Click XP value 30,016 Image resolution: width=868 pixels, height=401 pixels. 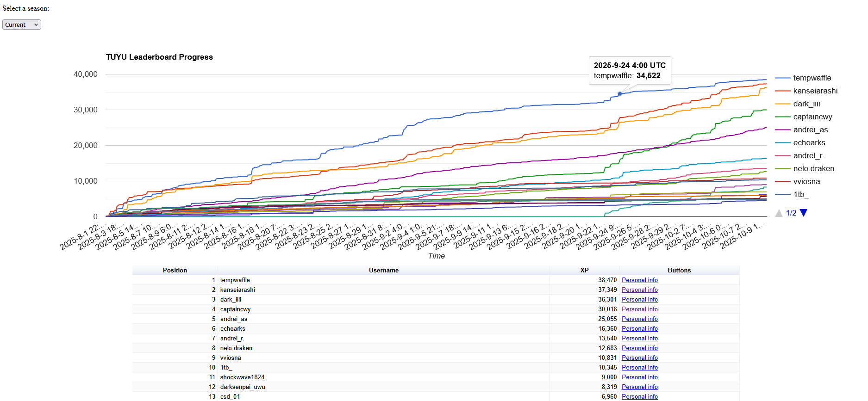607,309
